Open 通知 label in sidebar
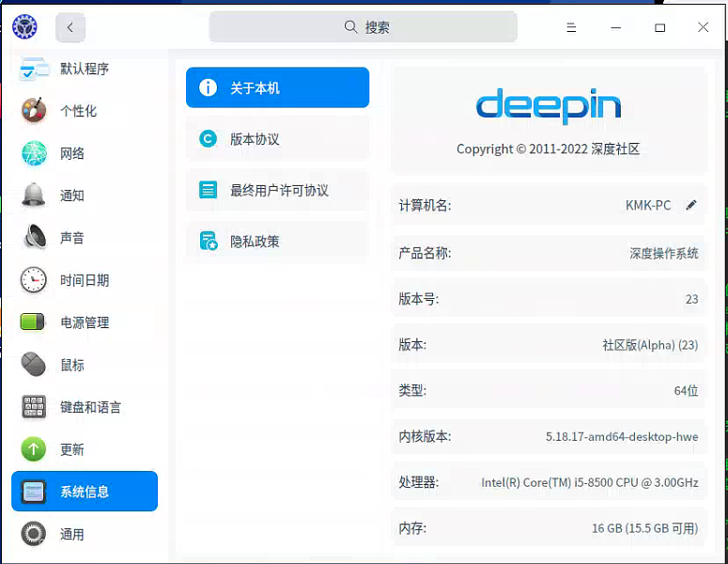Viewport: 728px width, 564px height. 72,196
